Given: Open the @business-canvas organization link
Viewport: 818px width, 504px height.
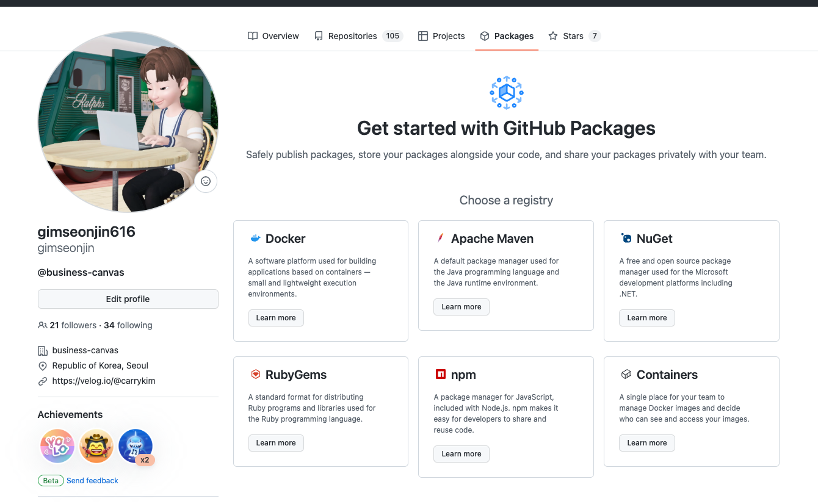Looking at the screenshot, I should pyautogui.click(x=81, y=273).
